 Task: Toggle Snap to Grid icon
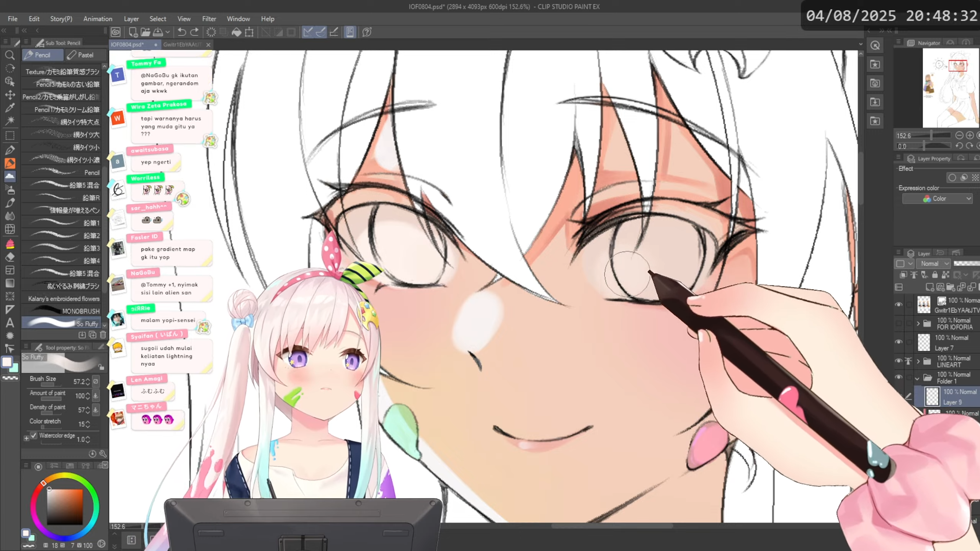[334, 32]
